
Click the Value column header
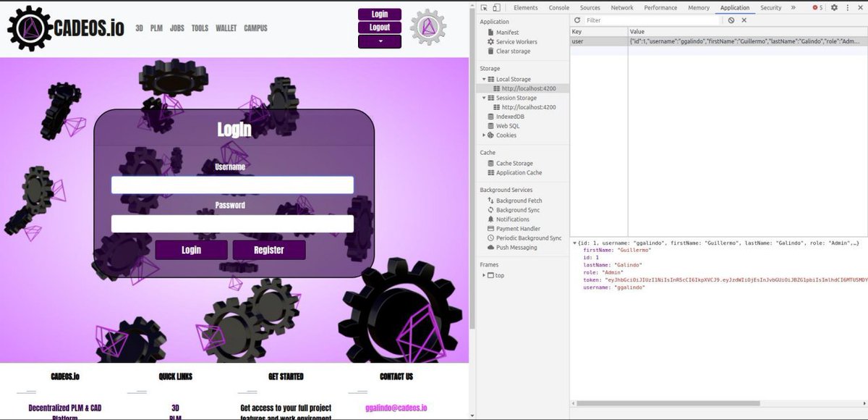748,32
